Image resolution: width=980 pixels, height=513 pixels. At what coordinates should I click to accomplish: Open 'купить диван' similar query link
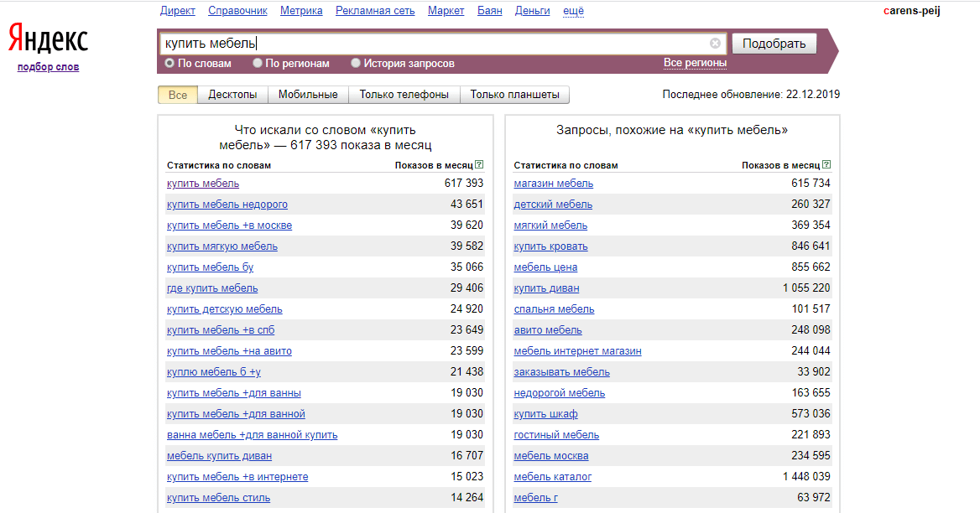click(x=546, y=288)
